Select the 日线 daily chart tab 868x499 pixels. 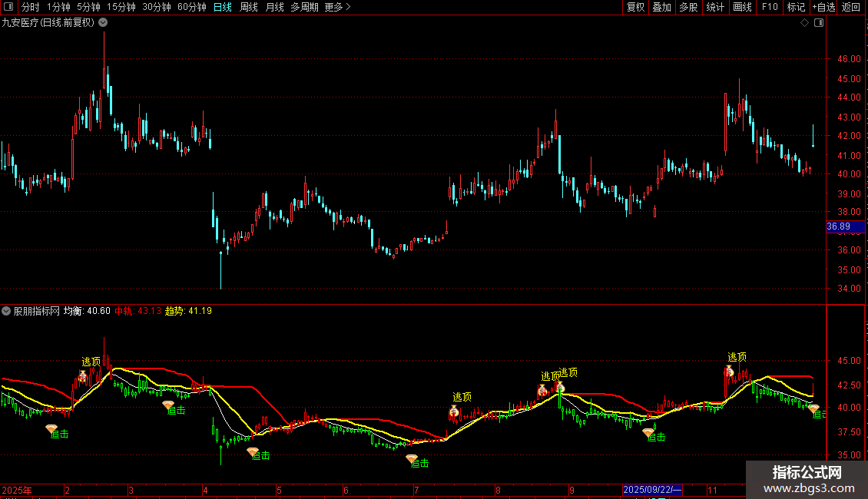pyautogui.click(x=223, y=7)
